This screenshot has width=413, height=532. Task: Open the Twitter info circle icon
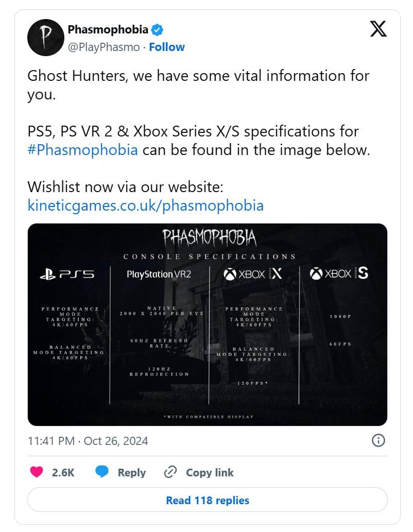click(378, 440)
